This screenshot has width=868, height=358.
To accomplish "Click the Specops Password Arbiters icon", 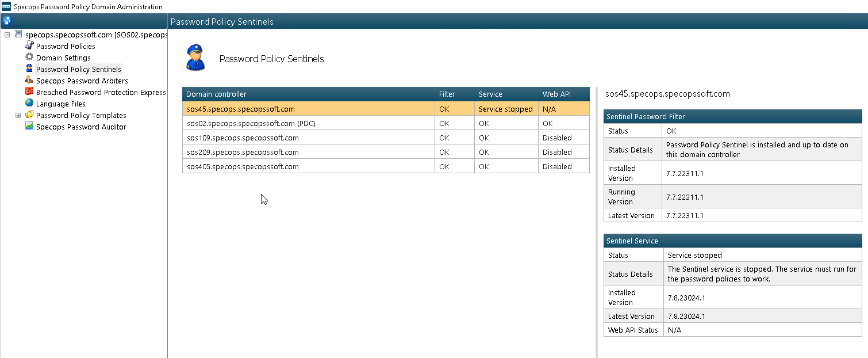I will click(29, 81).
